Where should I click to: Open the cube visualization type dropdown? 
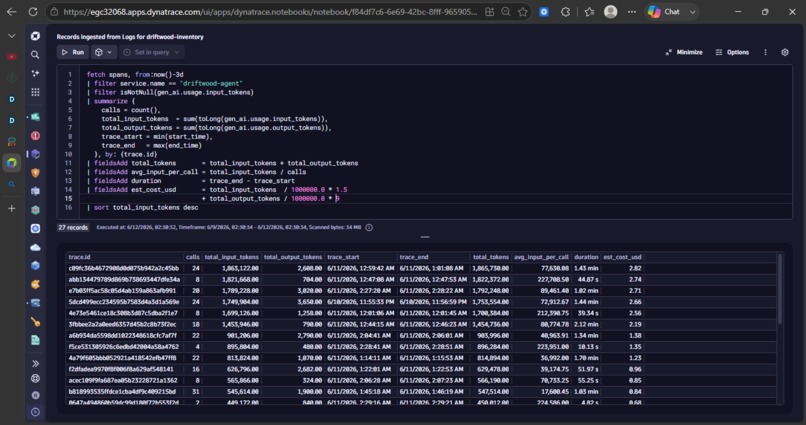pyautogui.click(x=103, y=52)
